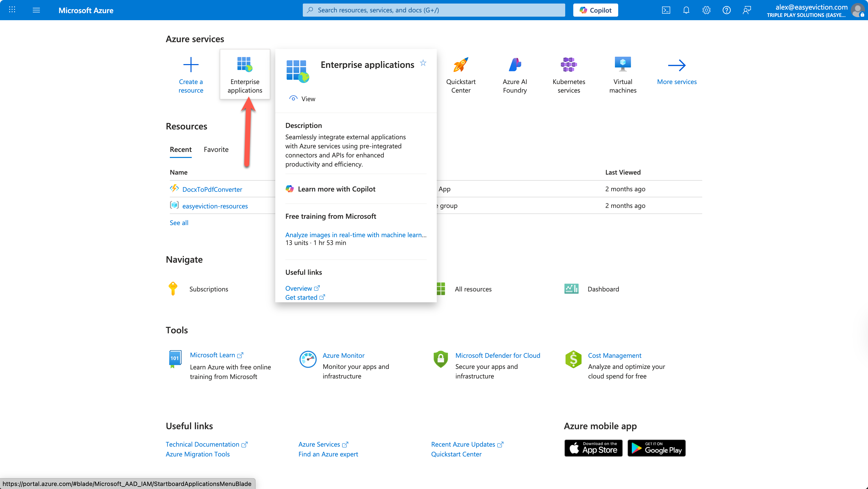Image resolution: width=868 pixels, height=489 pixels.
Task: Click the notifications bell icon
Action: pyautogui.click(x=686, y=10)
